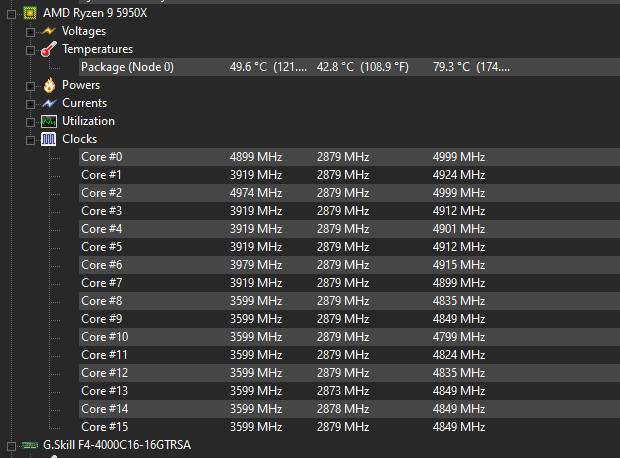Select the Core #2 row
This screenshot has height=458, width=620.
[x=350, y=193]
